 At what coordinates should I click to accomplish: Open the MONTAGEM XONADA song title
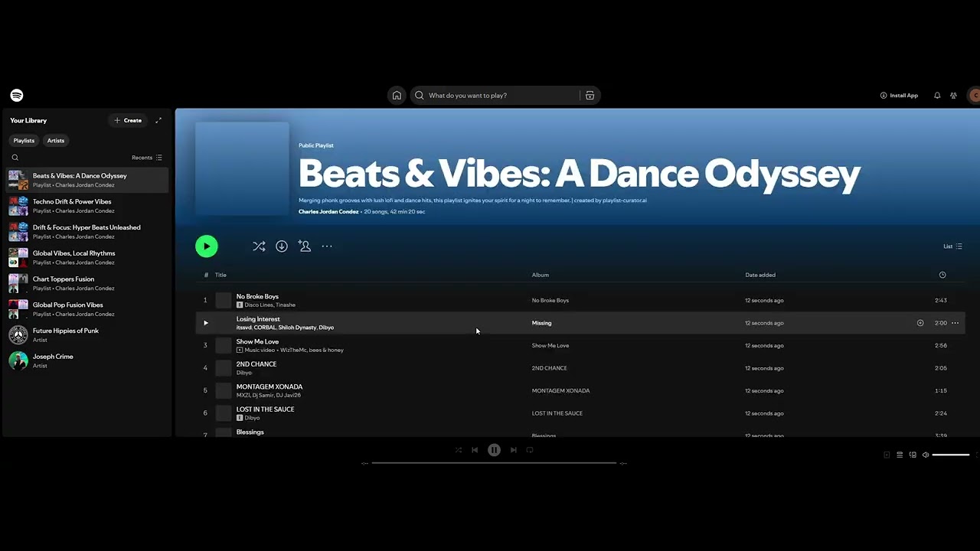point(269,386)
